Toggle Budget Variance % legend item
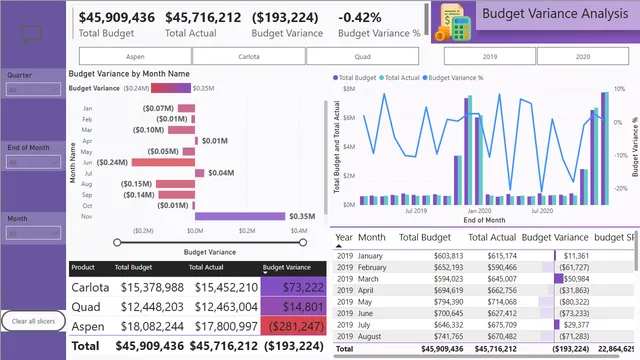The image size is (640, 360). click(453, 78)
